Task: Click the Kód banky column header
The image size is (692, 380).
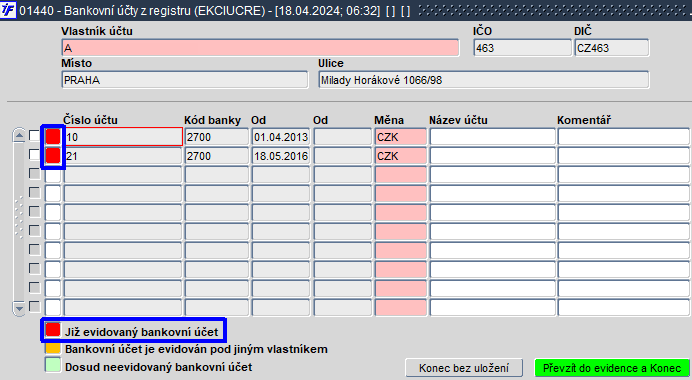Action: [212, 120]
